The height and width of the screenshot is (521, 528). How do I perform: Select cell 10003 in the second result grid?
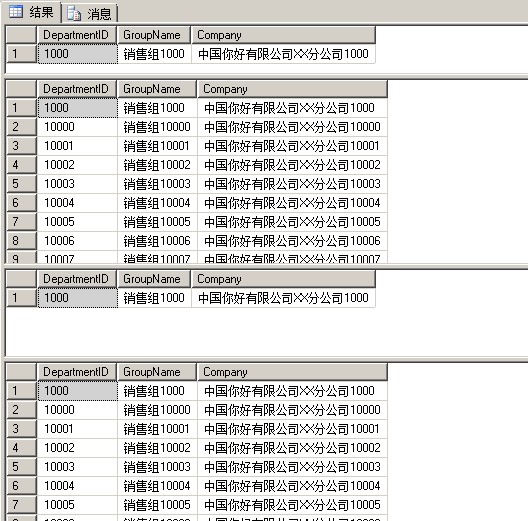pyautogui.click(x=77, y=184)
